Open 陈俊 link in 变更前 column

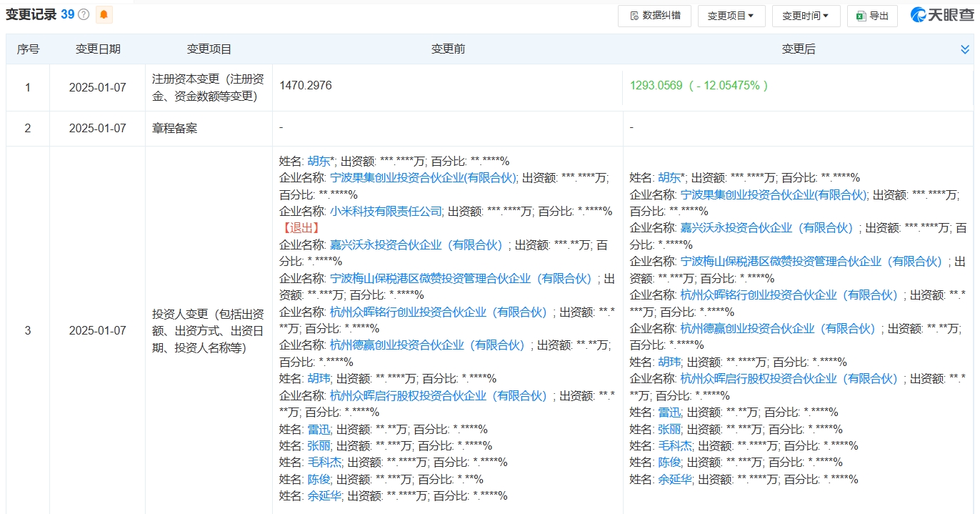pos(318,479)
